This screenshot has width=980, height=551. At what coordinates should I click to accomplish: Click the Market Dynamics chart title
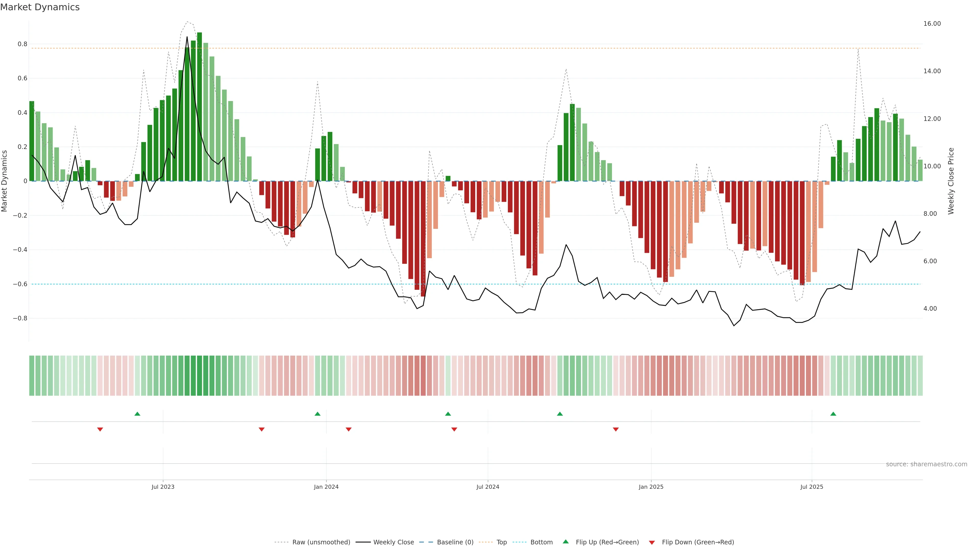[x=40, y=7]
